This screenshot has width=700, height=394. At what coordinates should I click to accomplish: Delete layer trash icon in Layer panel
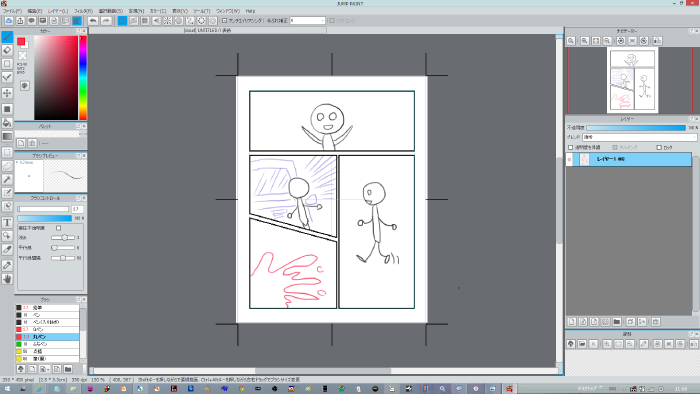(x=656, y=322)
